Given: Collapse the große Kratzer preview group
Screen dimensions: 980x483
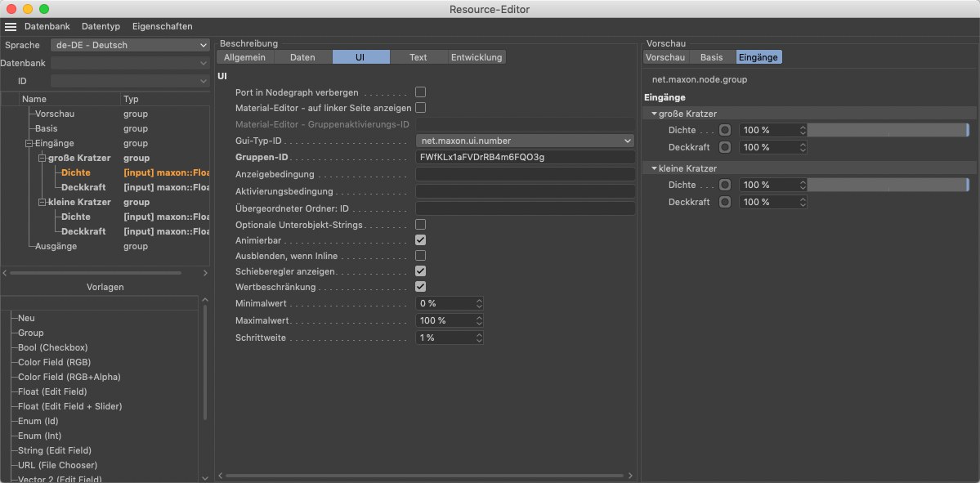Looking at the screenshot, I should 655,114.
